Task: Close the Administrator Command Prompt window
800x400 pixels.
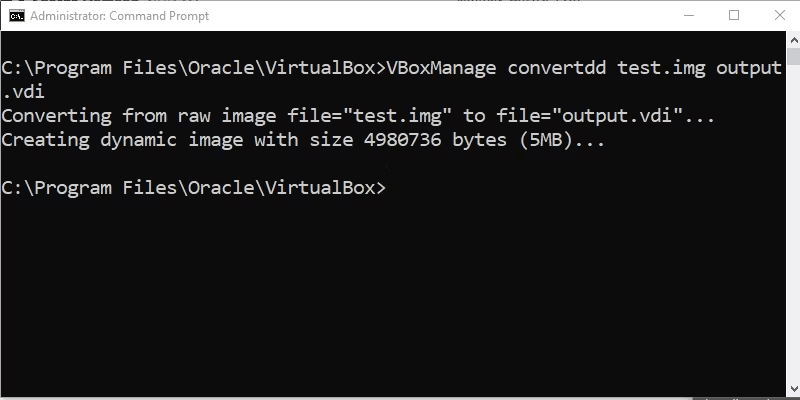Action: (x=779, y=15)
